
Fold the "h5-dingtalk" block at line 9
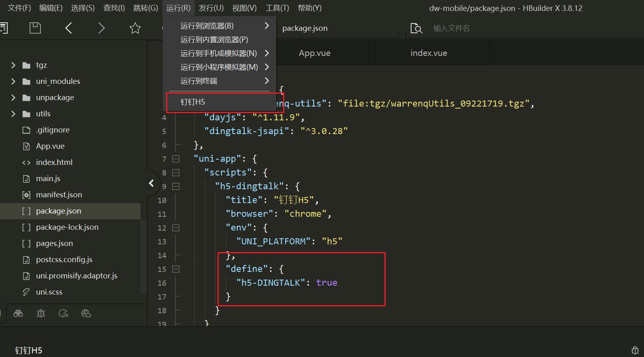(x=176, y=186)
